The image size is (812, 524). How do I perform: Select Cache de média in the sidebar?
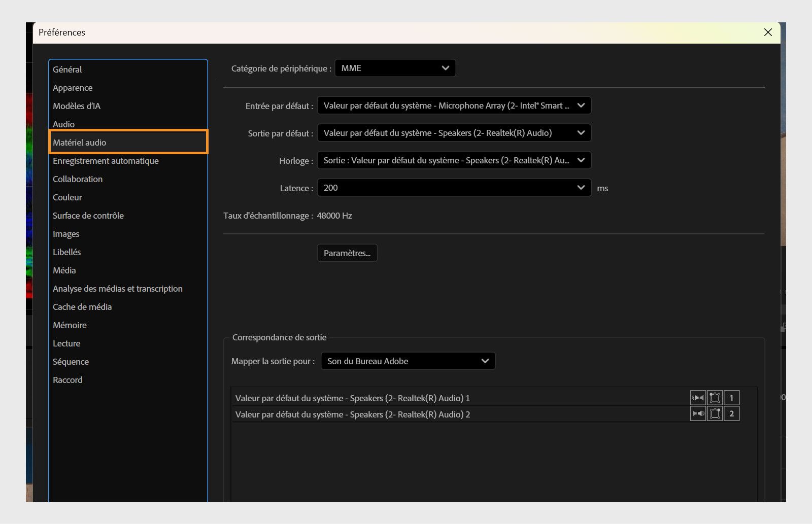click(x=82, y=306)
